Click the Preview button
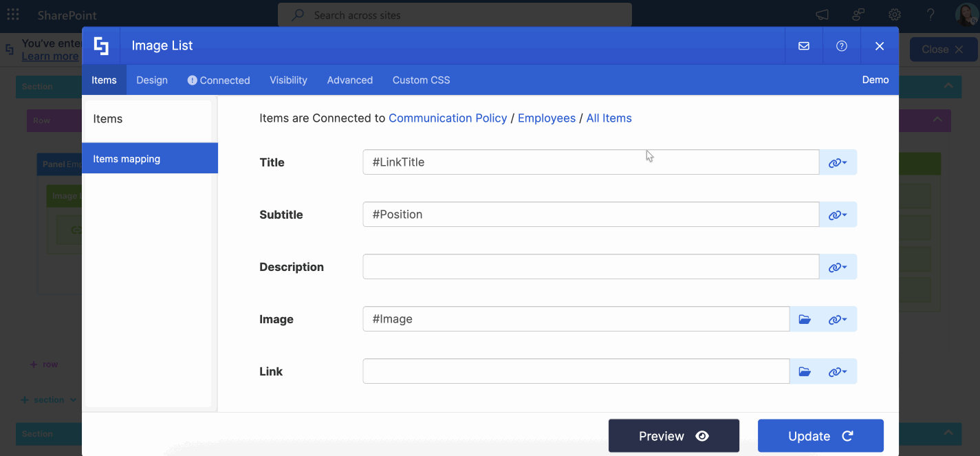 click(x=674, y=436)
